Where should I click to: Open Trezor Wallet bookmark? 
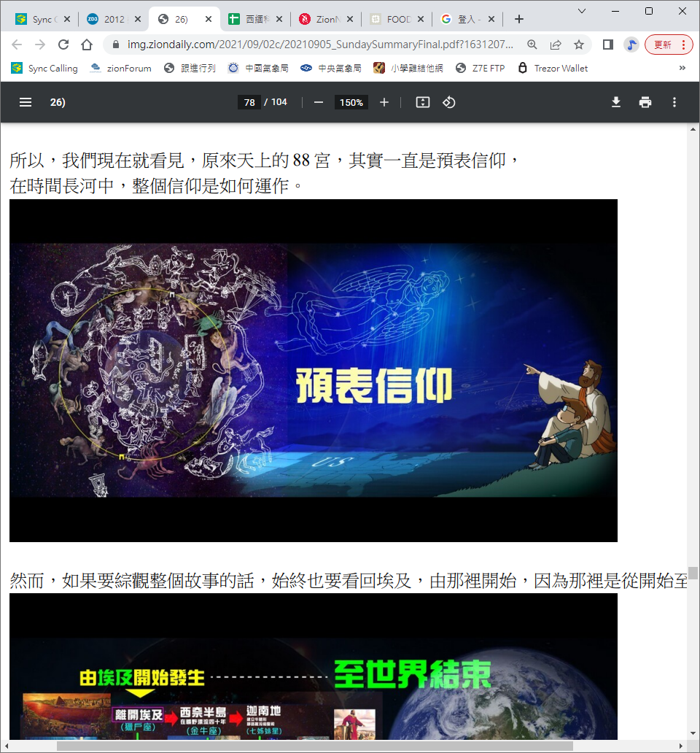[553, 68]
